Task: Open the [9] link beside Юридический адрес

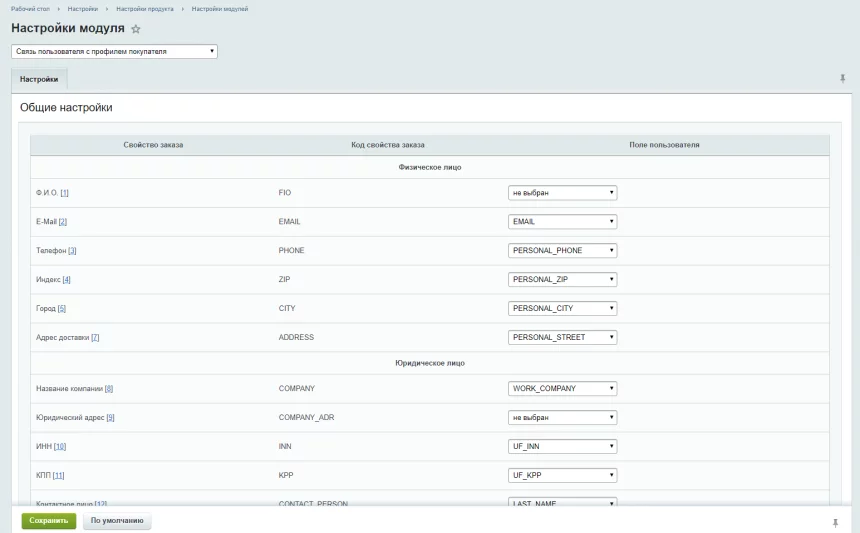Action: (110, 417)
